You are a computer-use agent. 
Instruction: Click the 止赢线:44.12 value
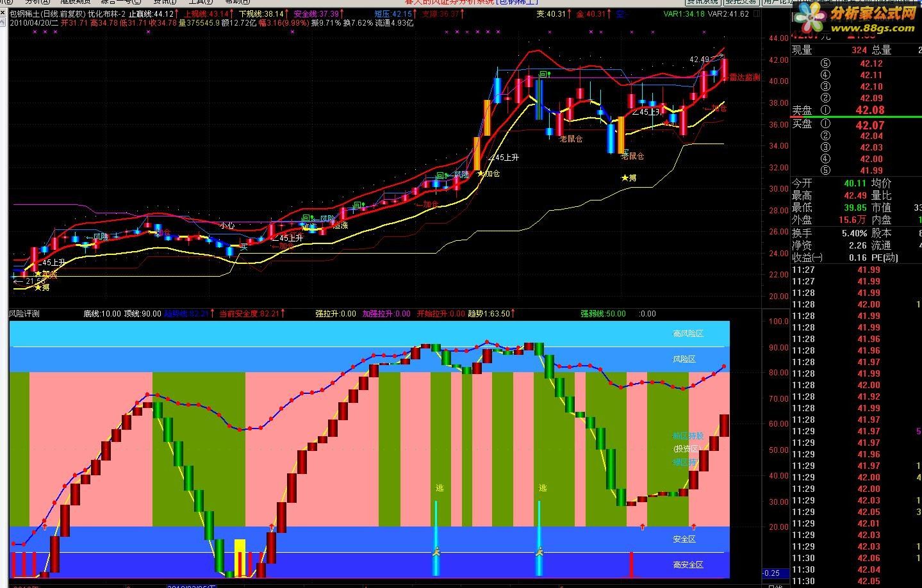pyautogui.click(x=151, y=13)
